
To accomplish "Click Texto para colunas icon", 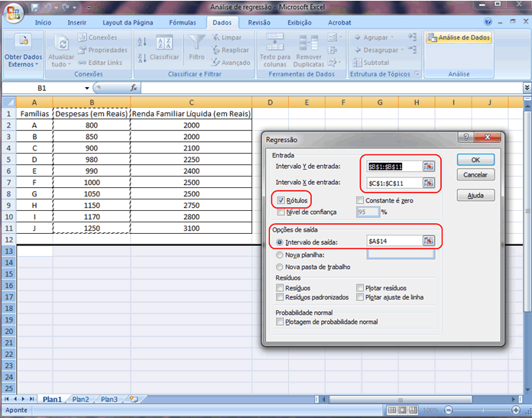I will (273, 43).
